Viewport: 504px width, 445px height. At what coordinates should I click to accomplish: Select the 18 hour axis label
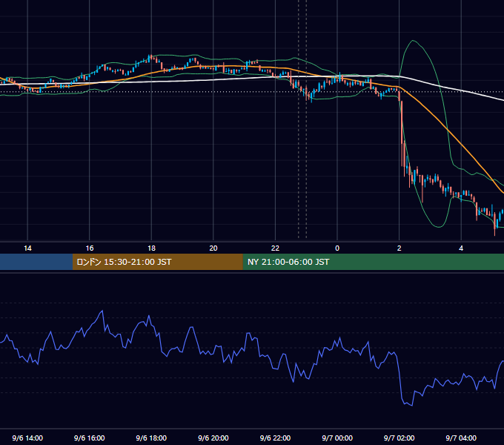[151, 248]
